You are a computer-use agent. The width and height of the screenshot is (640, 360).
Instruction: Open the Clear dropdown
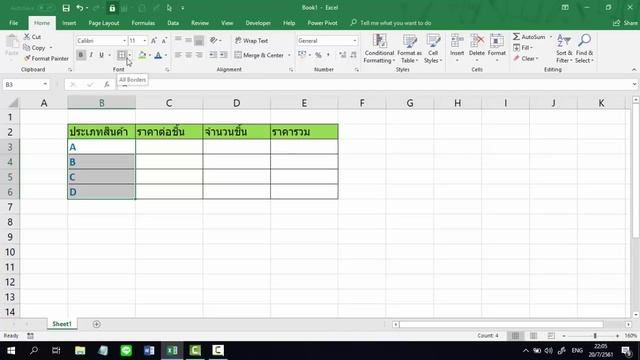click(526, 58)
